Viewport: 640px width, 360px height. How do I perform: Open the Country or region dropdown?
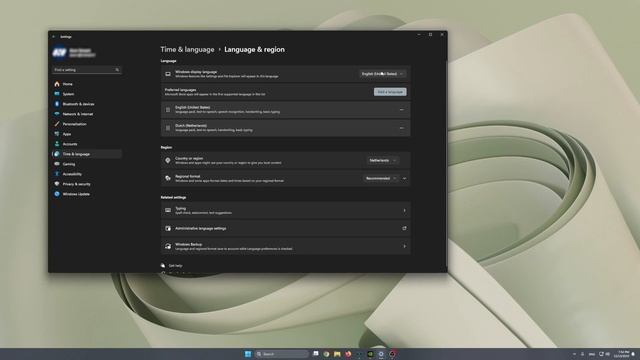[x=382, y=160]
